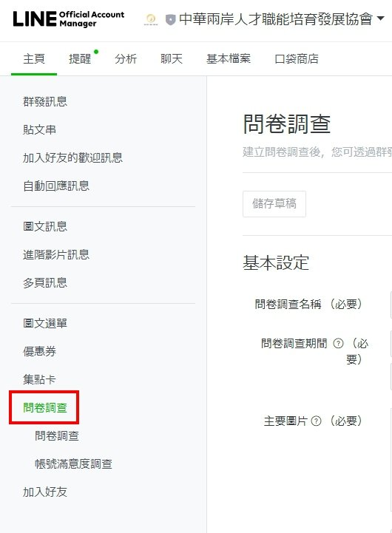This screenshot has height=533, width=392.
Task: Go to the 口袋商店 tab
Action: 297,59
